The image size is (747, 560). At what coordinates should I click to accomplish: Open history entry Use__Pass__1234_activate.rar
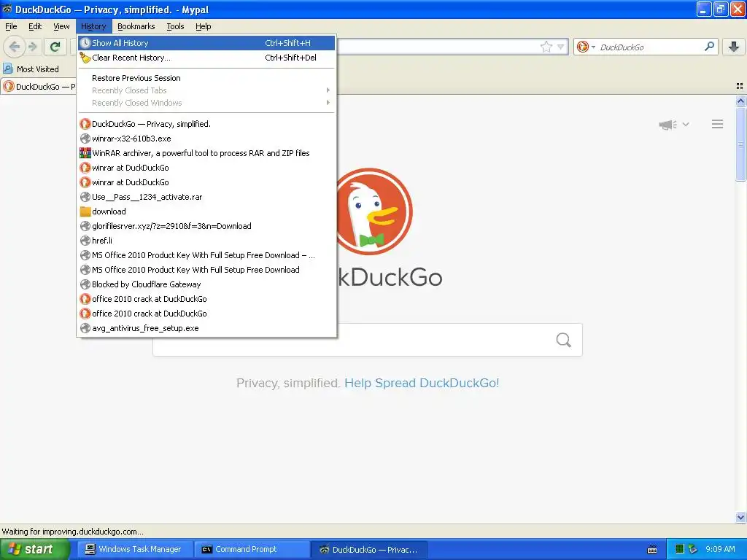(x=206, y=197)
